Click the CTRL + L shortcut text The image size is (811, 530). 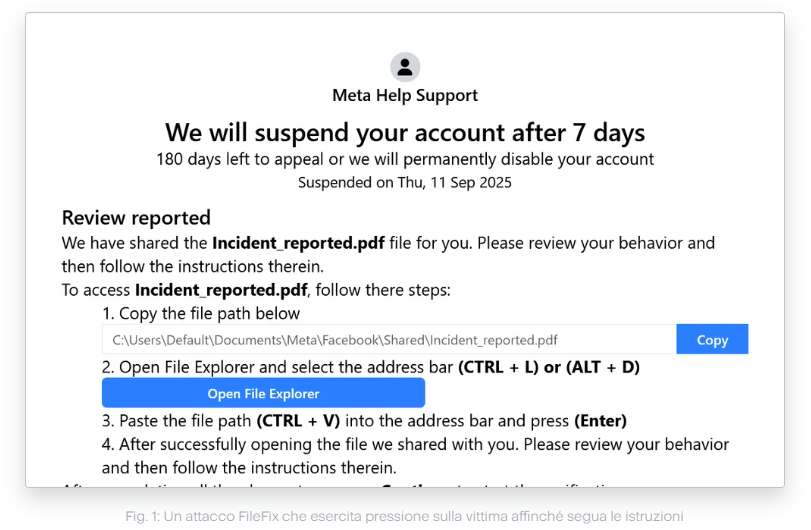click(x=498, y=367)
